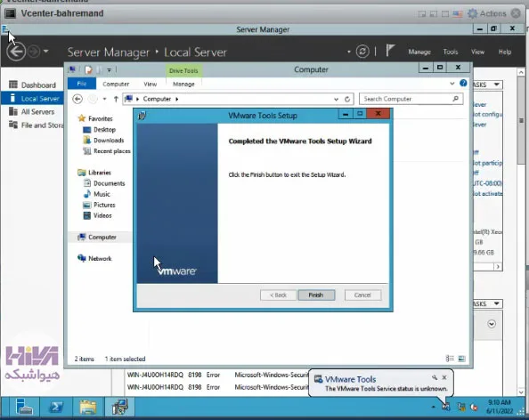Open Explorer help question mark icon
This screenshot has height=420, width=529.
point(463,83)
